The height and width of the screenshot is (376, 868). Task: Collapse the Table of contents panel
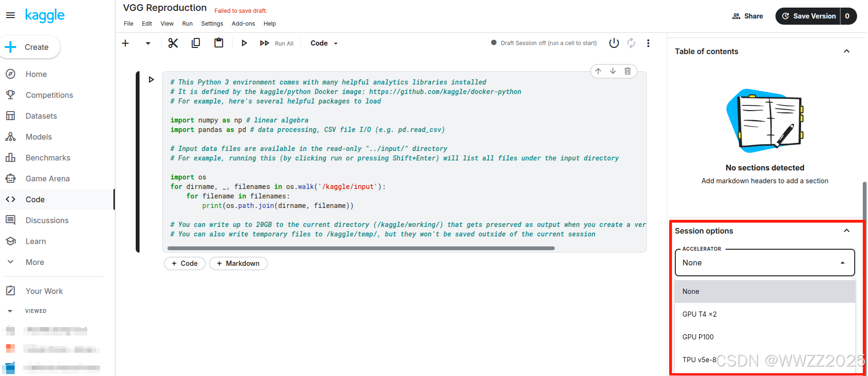click(x=847, y=51)
